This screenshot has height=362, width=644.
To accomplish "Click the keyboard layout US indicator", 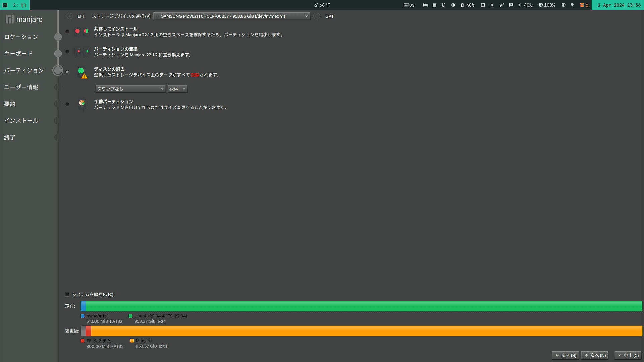I will 409,5.
